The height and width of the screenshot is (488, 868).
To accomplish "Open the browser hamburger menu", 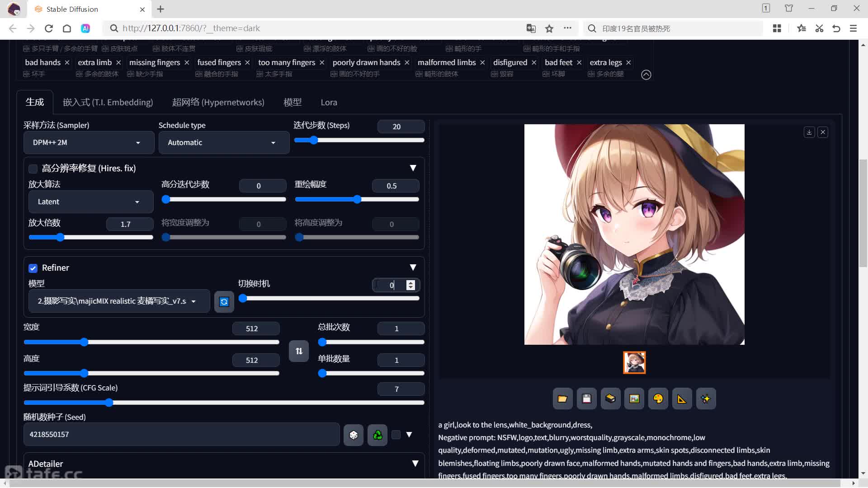I will (x=854, y=28).
